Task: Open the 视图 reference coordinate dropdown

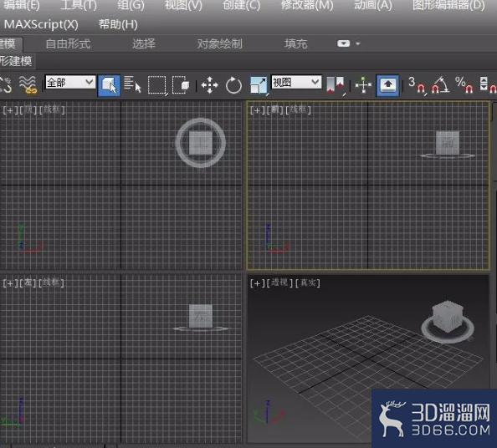Action: [x=296, y=82]
